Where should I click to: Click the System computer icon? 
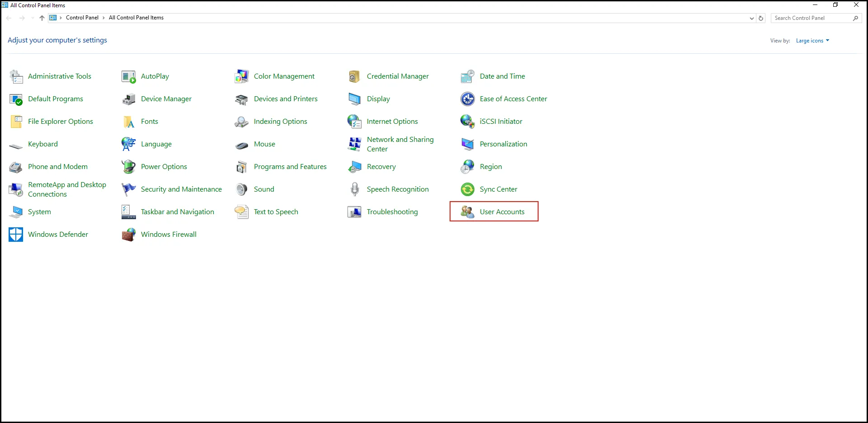16,212
